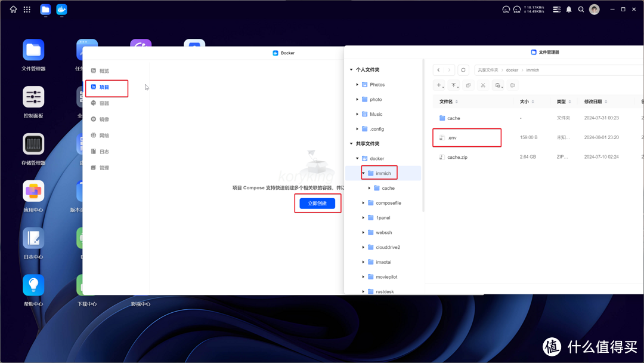
Task: Click the rename icon in file toolbar
Action: 513,85
